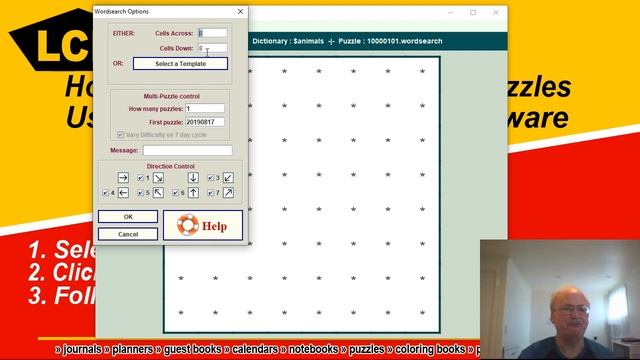Viewport: 640px width, 360px height.
Task: Disable direction checkbox 7
Action: tap(211, 193)
